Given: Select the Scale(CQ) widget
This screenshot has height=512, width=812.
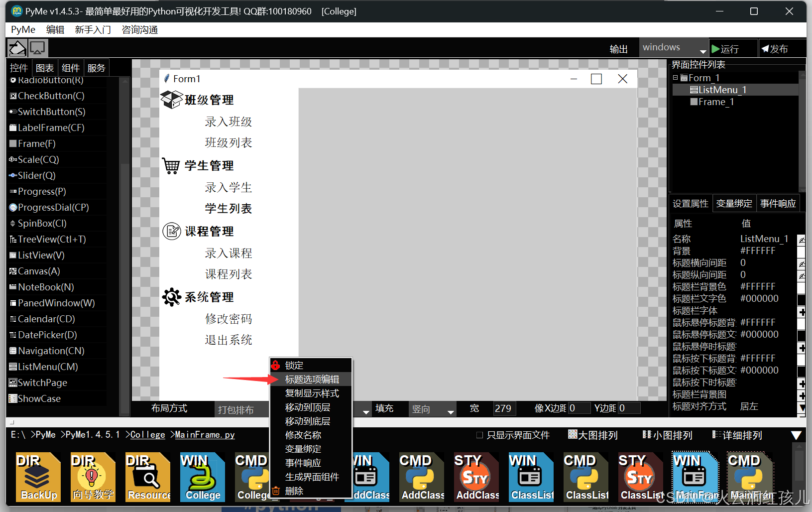Looking at the screenshot, I should click(34, 159).
